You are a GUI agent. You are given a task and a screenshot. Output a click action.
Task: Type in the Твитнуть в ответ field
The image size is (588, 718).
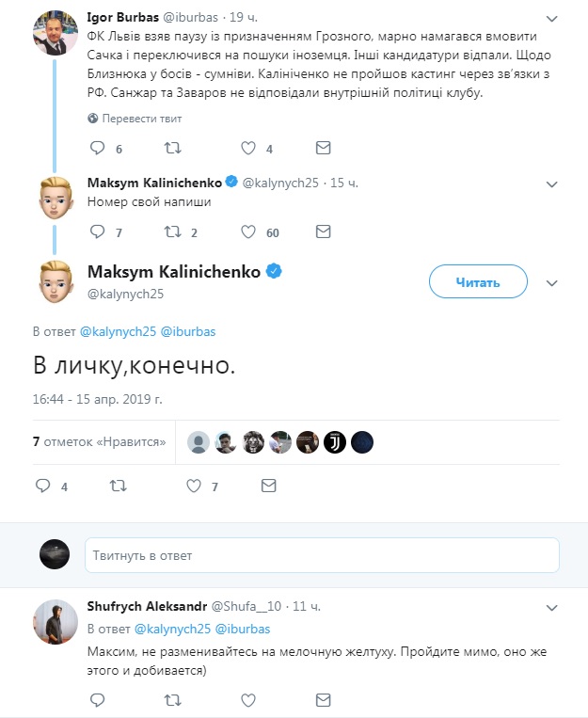click(322, 556)
